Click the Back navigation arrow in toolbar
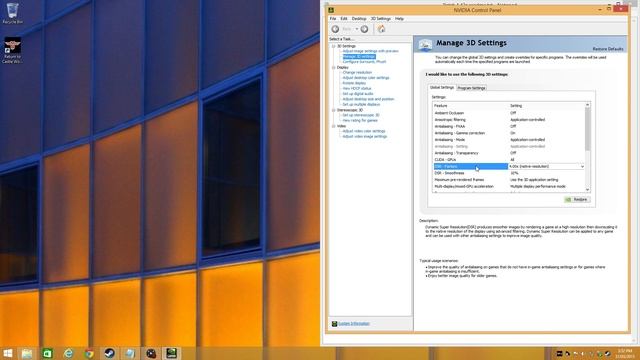Screen dimensions: 640x360 [x=335, y=29]
